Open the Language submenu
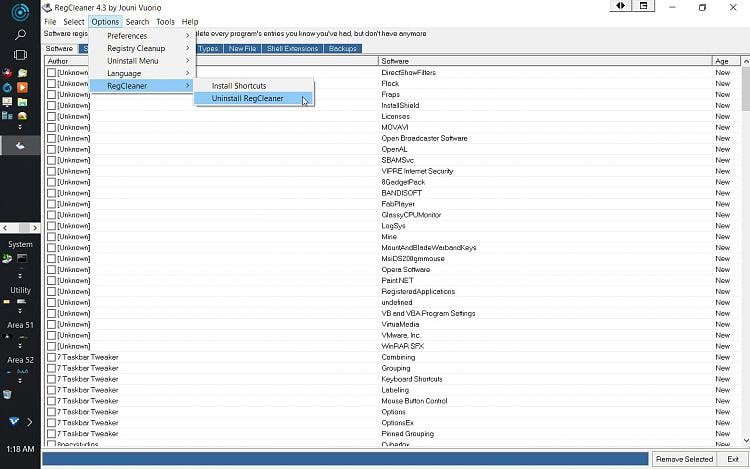The image size is (750, 469). coord(142,73)
